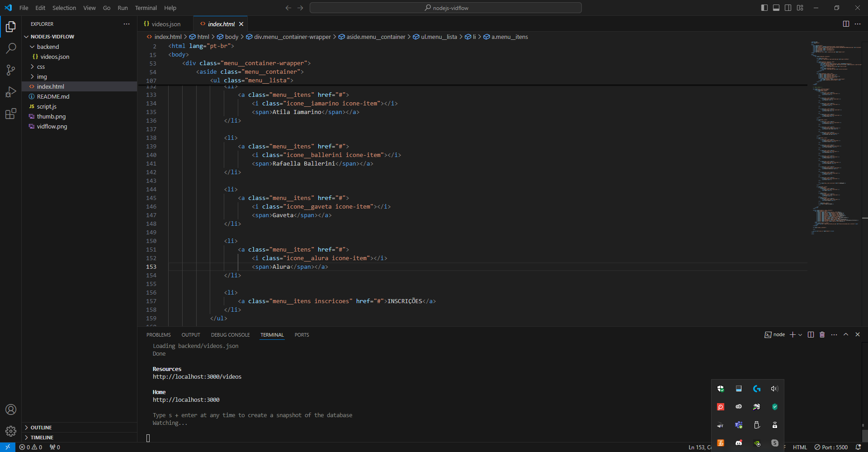Maximize the panel with chevron up
Viewport: 868px width, 452px height.
pos(846,335)
